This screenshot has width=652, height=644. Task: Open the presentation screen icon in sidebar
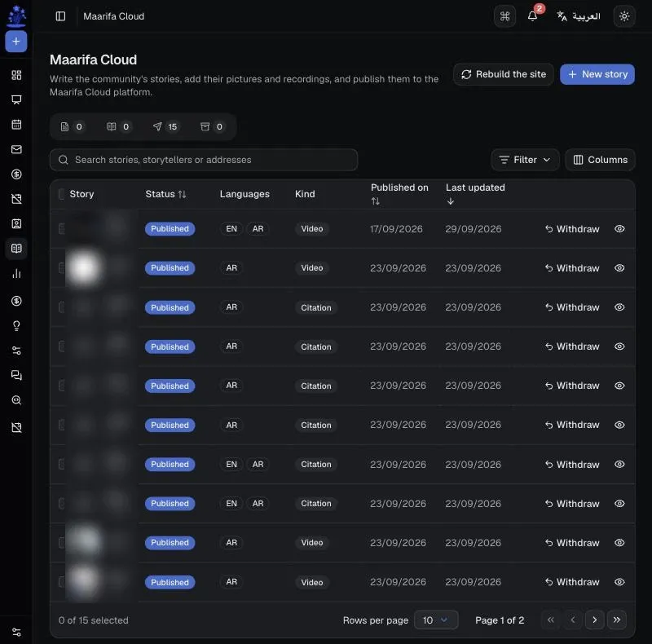tap(16, 99)
